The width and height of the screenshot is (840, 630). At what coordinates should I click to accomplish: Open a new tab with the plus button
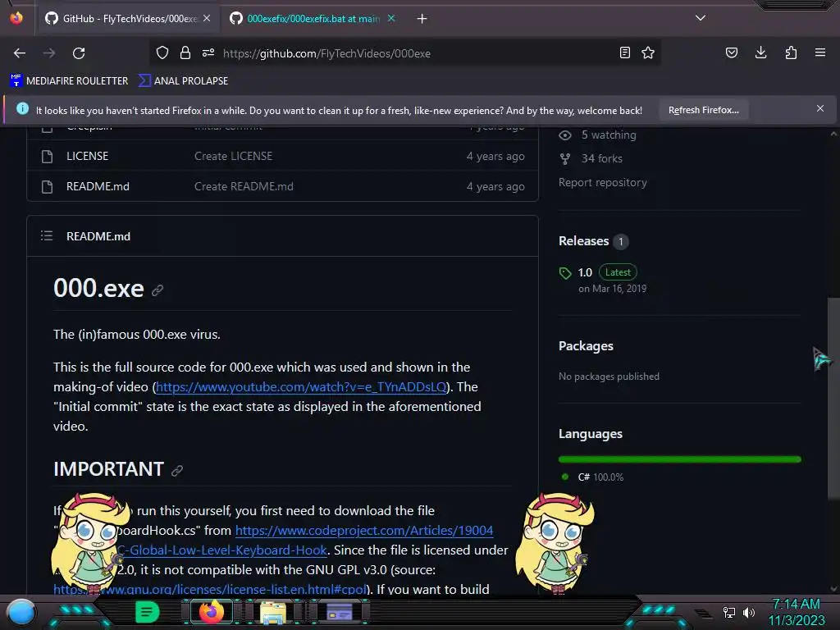[x=422, y=19]
